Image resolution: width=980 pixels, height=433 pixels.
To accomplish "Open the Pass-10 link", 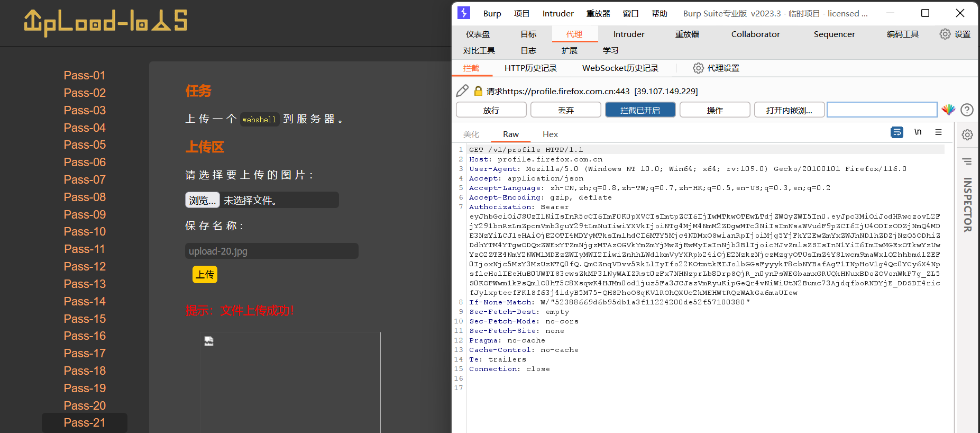I will (85, 231).
